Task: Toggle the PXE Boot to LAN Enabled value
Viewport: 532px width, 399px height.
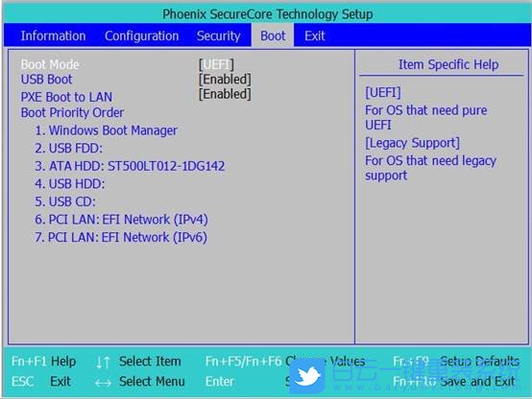Action: tap(225, 94)
